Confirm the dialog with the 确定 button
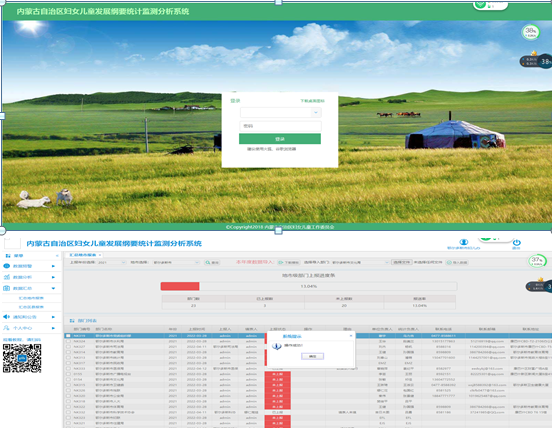The height and width of the screenshot is (428, 552). (312, 357)
